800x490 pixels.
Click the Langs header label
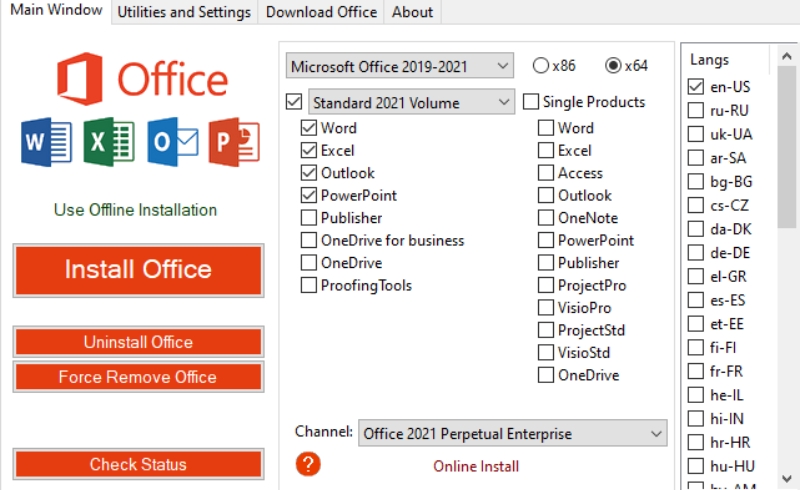click(x=709, y=60)
